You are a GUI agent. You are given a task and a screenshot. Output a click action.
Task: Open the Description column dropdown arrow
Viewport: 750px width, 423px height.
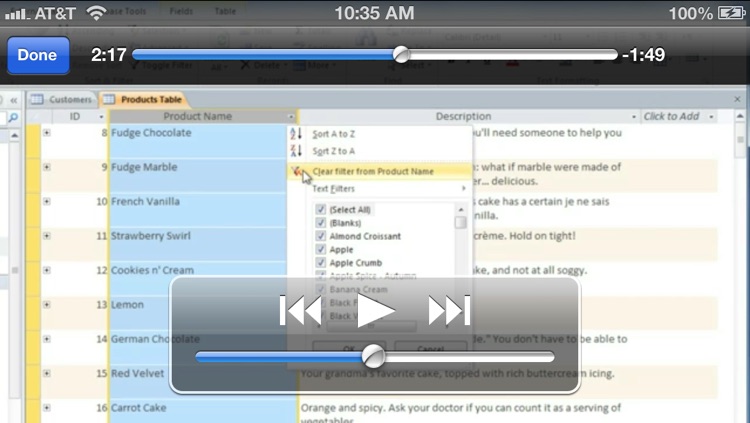[x=634, y=117]
